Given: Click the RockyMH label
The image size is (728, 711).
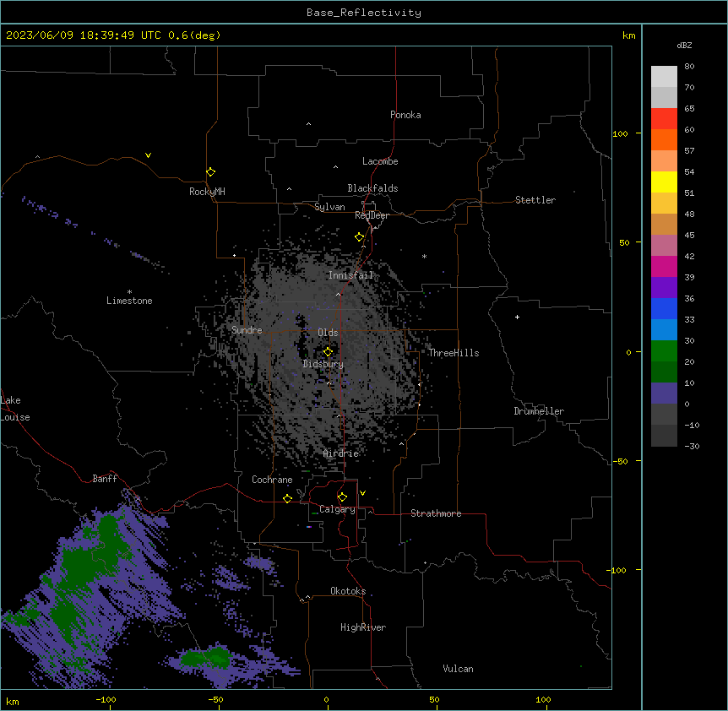Looking at the screenshot, I should [207, 192].
